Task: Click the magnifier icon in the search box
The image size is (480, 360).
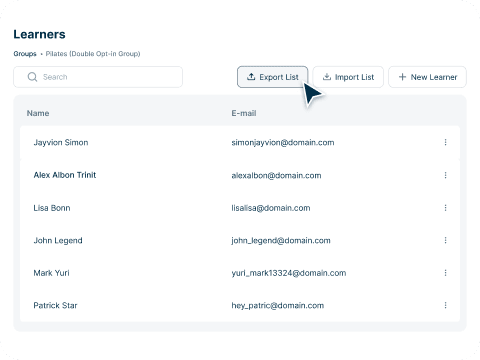Action: click(32, 77)
